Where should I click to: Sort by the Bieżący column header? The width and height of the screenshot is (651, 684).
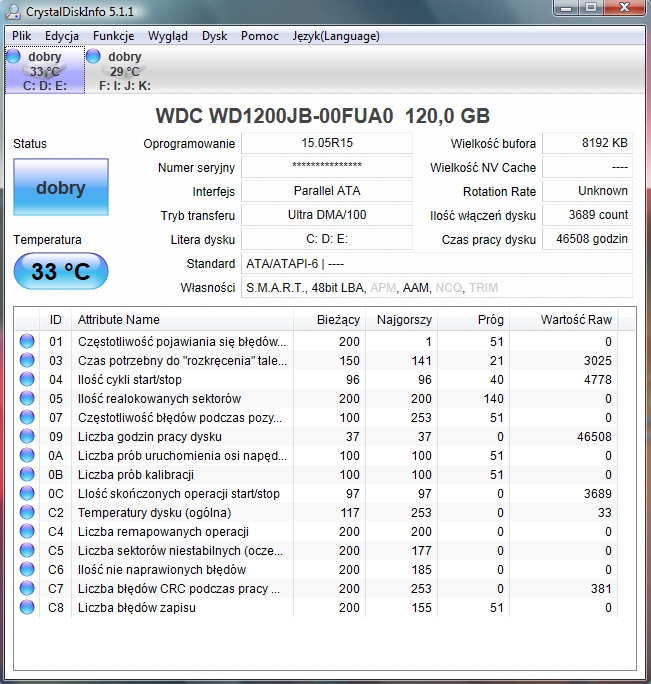click(x=329, y=320)
